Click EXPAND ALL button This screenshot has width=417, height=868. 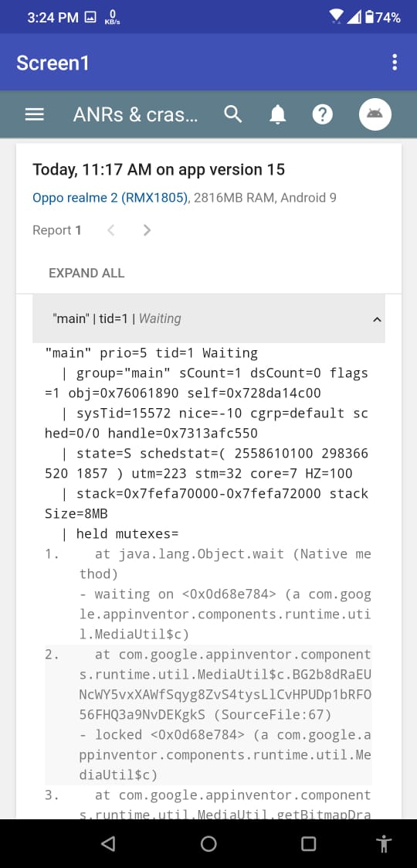(x=86, y=273)
